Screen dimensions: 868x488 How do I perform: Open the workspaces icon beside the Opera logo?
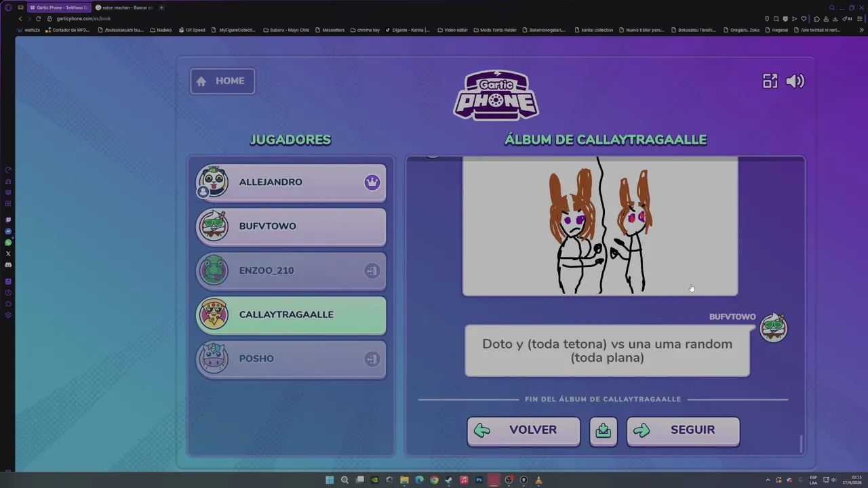click(20, 7)
